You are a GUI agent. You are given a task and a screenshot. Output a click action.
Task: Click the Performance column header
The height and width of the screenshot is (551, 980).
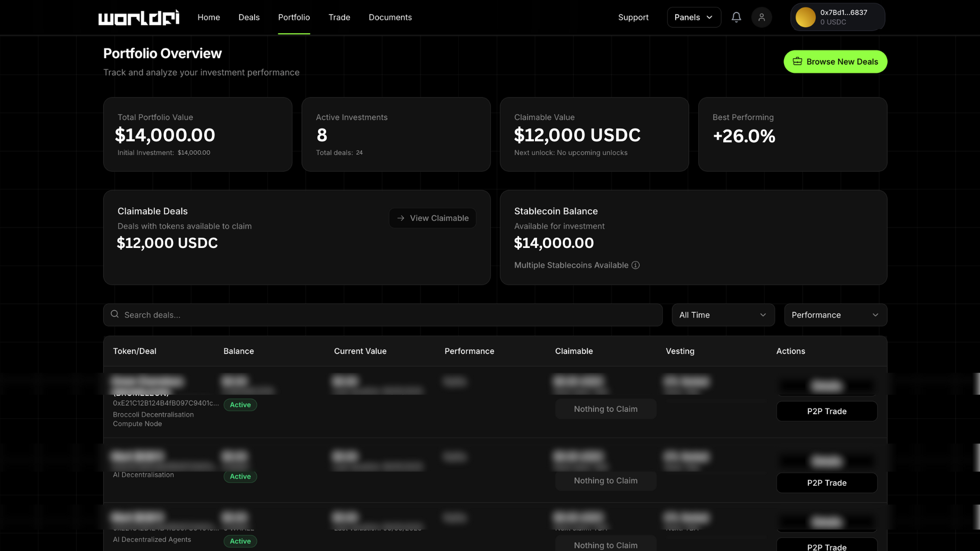pyautogui.click(x=469, y=351)
